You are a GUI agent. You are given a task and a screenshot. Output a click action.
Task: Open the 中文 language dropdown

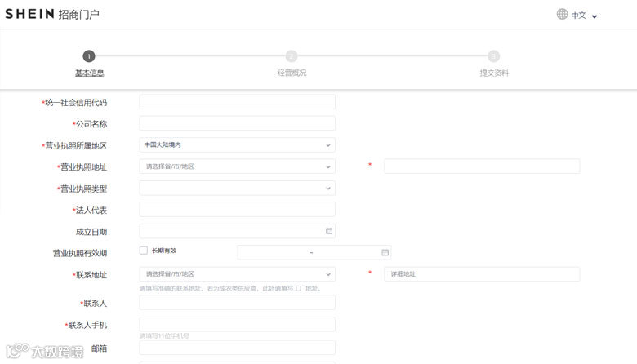[584, 16]
